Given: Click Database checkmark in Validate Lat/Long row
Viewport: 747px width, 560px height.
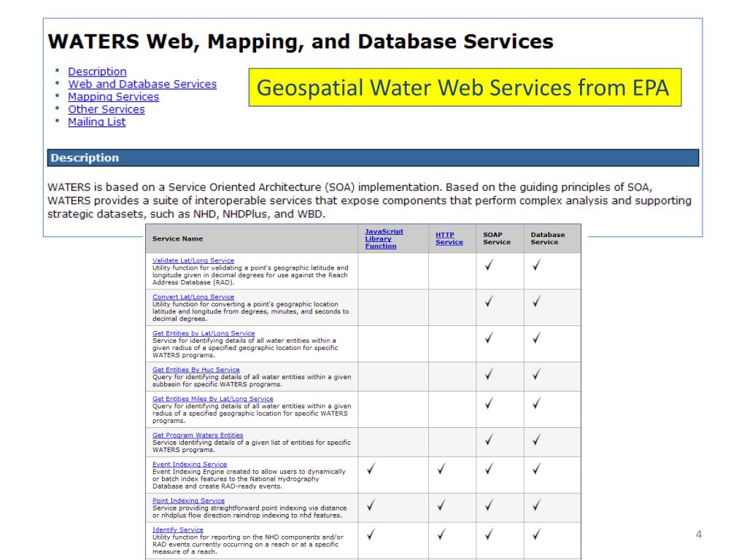Looking at the screenshot, I should pyautogui.click(x=536, y=265).
